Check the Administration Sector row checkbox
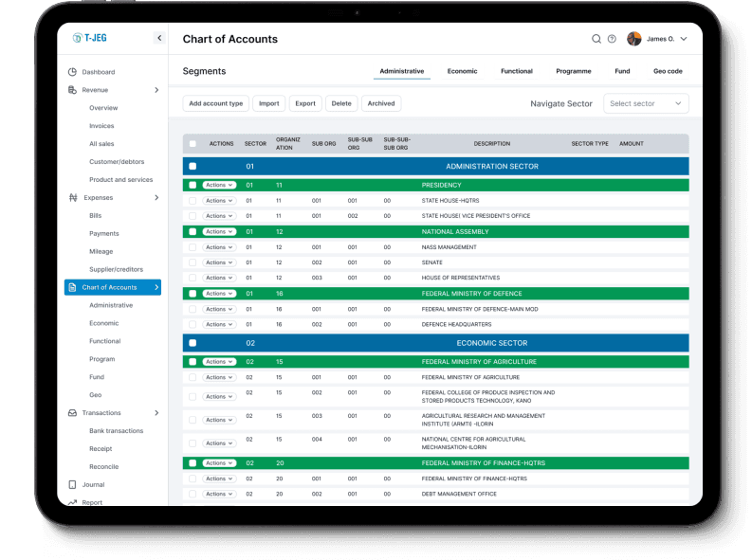This screenshot has width=752, height=560. coord(193,167)
